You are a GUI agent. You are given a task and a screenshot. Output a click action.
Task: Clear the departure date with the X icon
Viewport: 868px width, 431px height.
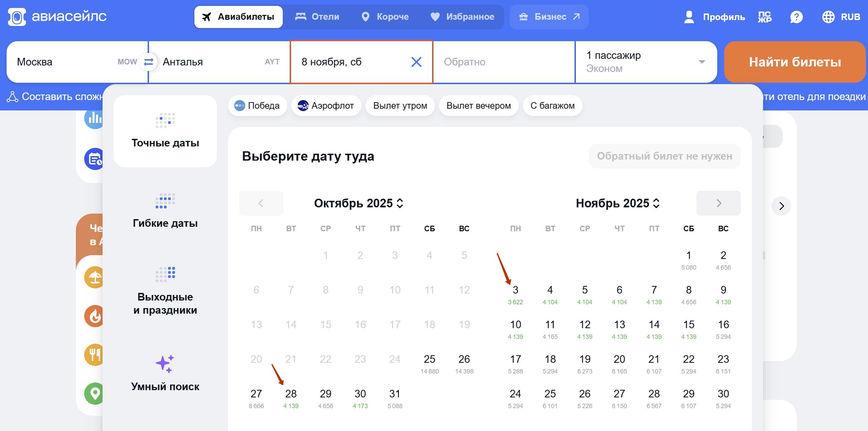(417, 62)
